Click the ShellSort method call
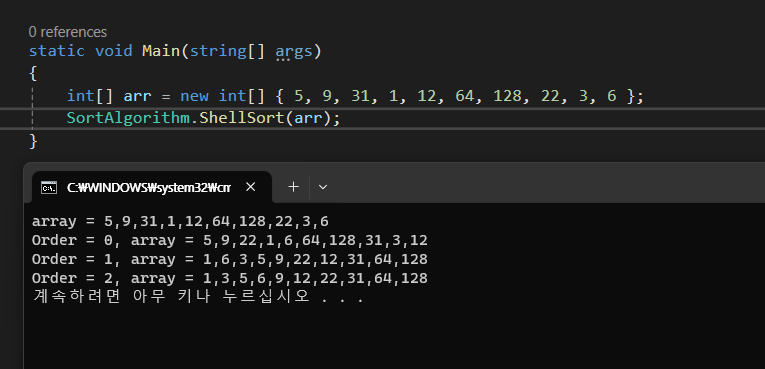Image resolution: width=765 pixels, height=369 pixels. (x=242, y=118)
